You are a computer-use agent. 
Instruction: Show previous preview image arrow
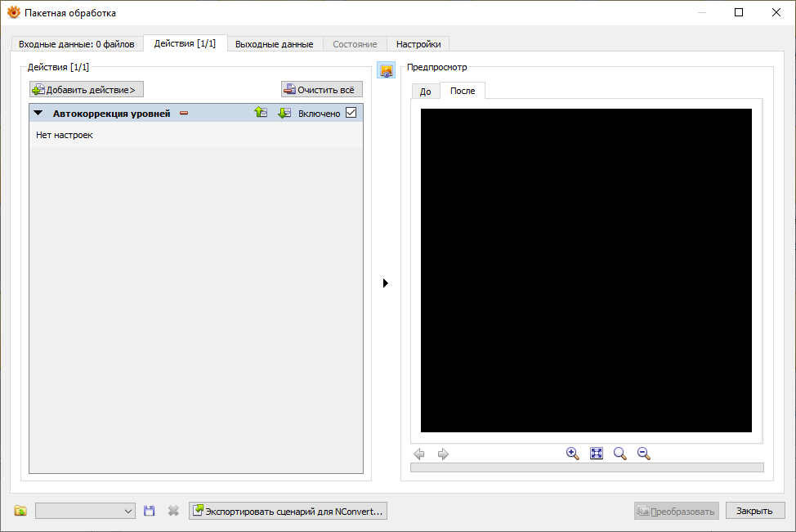[x=419, y=454]
